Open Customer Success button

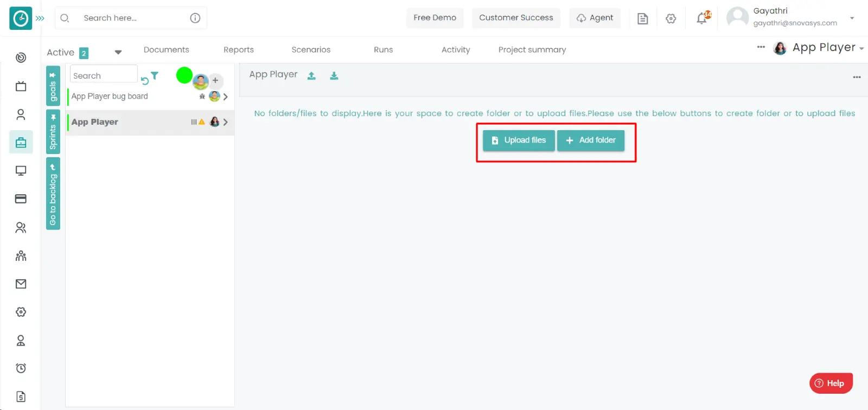pos(516,18)
